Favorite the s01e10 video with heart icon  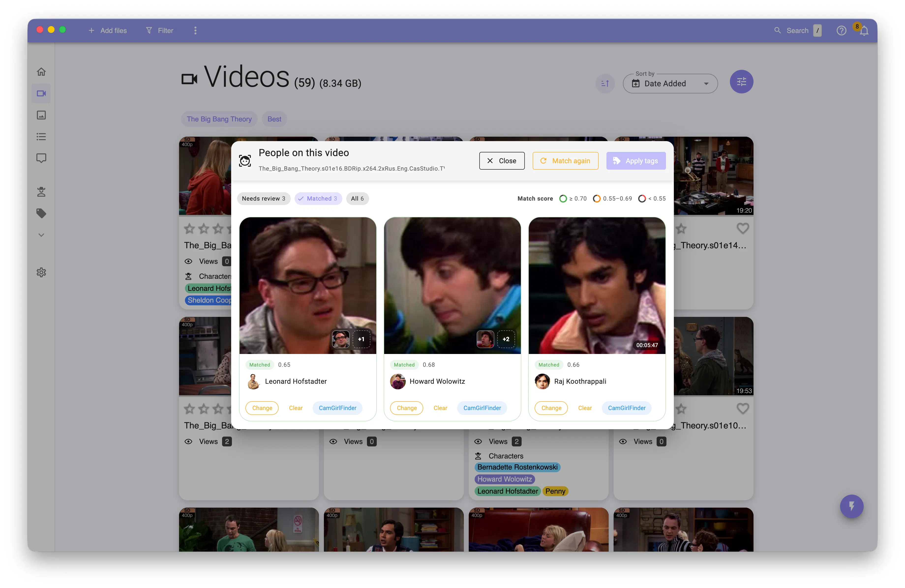(742, 409)
